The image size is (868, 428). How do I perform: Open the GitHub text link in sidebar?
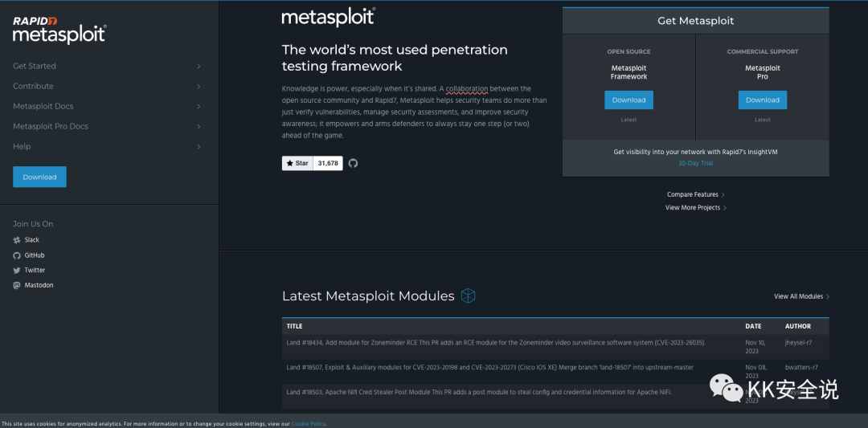(x=35, y=255)
